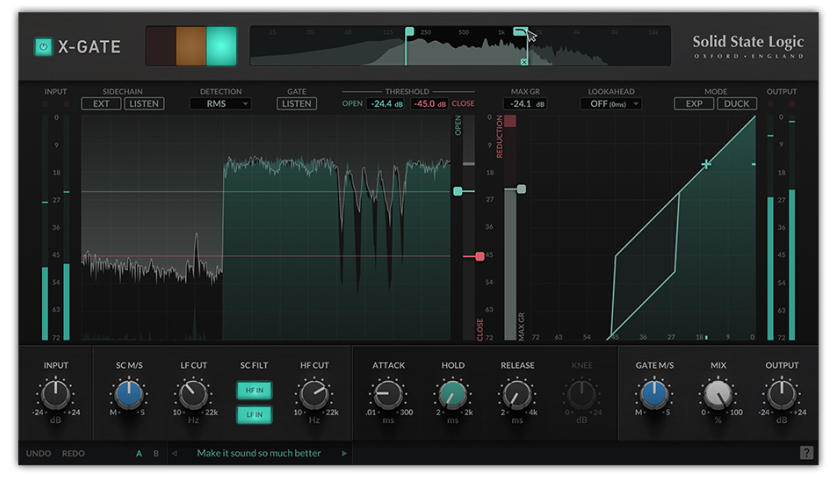The image size is (836, 477).
Task: Click the close threshold value -45.0 dB
Action: coord(430,103)
